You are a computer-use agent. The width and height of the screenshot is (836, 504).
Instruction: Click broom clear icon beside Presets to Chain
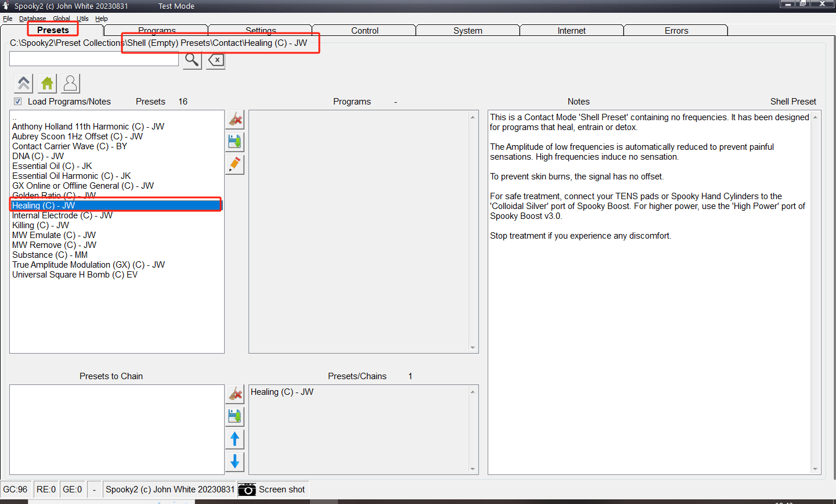tap(235, 394)
